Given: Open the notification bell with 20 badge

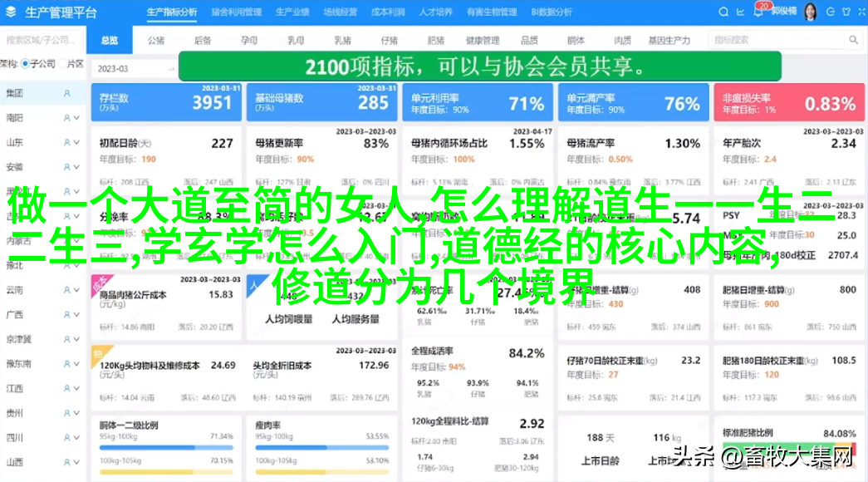Looking at the screenshot, I should (x=757, y=12).
